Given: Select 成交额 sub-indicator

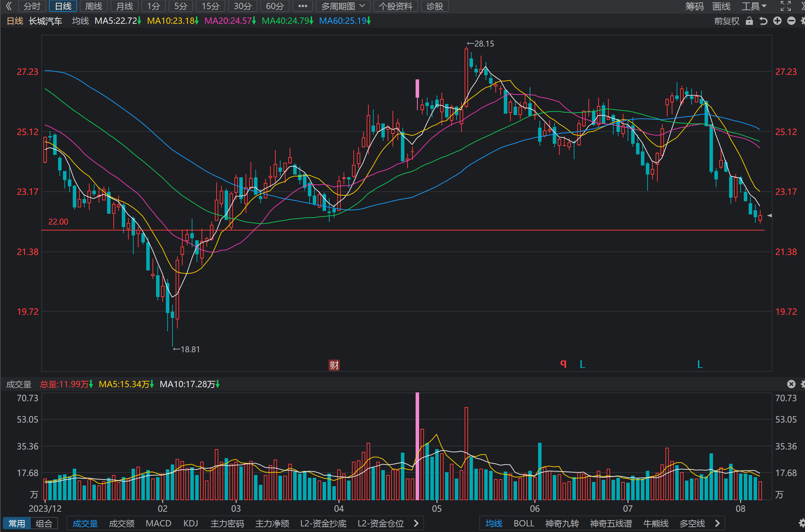Looking at the screenshot, I should tap(122, 523).
